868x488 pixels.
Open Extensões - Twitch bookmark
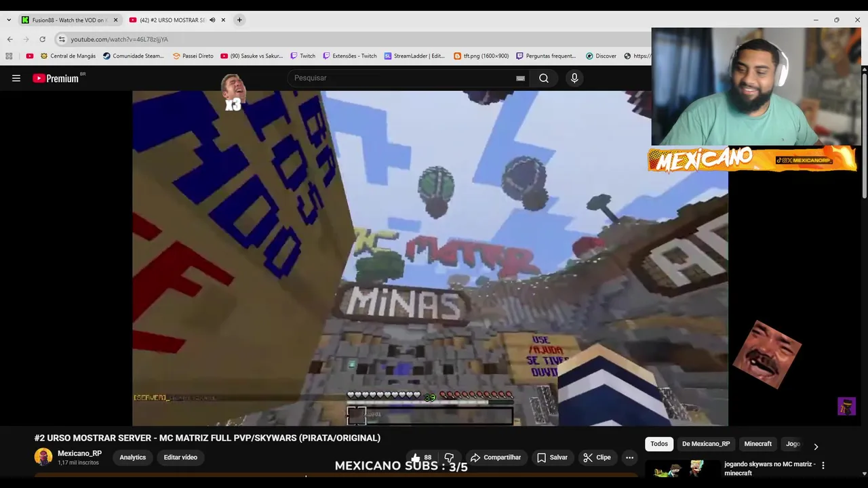pyautogui.click(x=350, y=56)
